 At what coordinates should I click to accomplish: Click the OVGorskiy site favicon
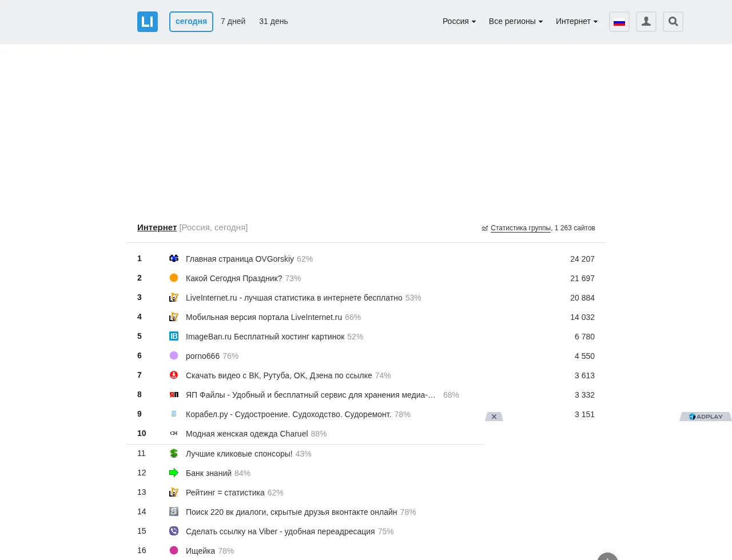(174, 258)
